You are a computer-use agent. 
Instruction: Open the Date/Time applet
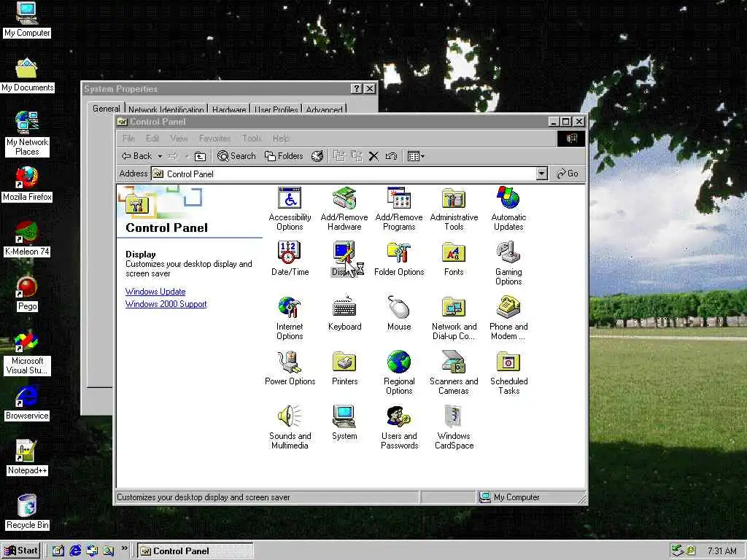coord(290,259)
